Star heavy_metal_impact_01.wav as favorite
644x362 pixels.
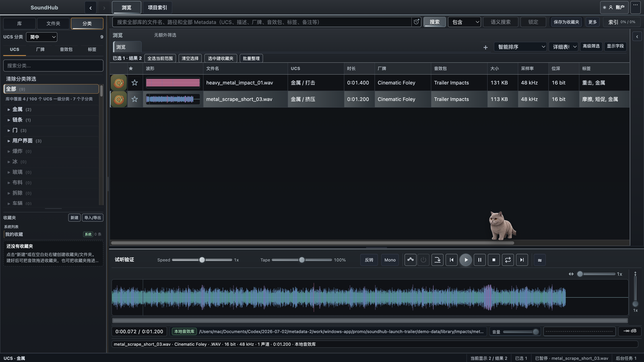tap(135, 82)
